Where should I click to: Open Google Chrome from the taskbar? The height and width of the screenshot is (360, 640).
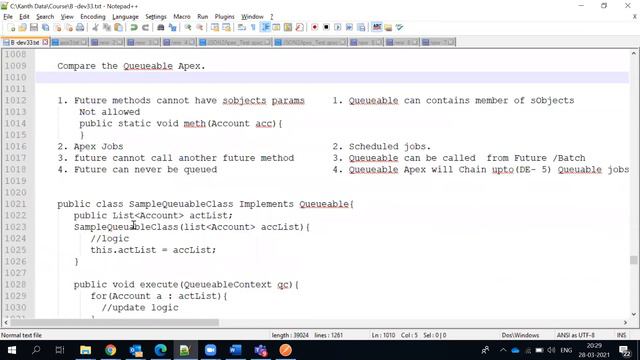(x=110, y=350)
